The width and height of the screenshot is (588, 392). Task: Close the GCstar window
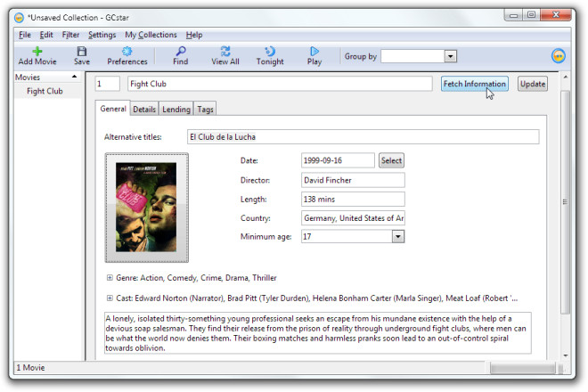click(x=556, y=15)
